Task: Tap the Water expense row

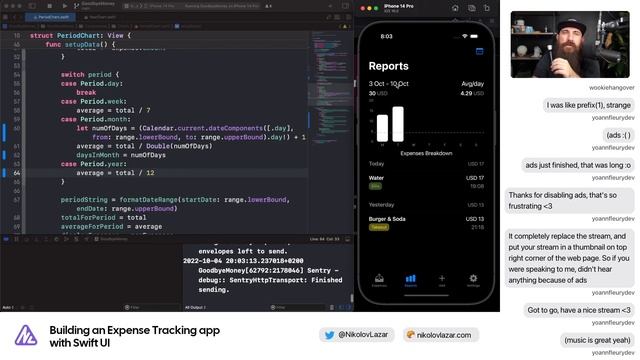Action: click(x=426, y=182)
